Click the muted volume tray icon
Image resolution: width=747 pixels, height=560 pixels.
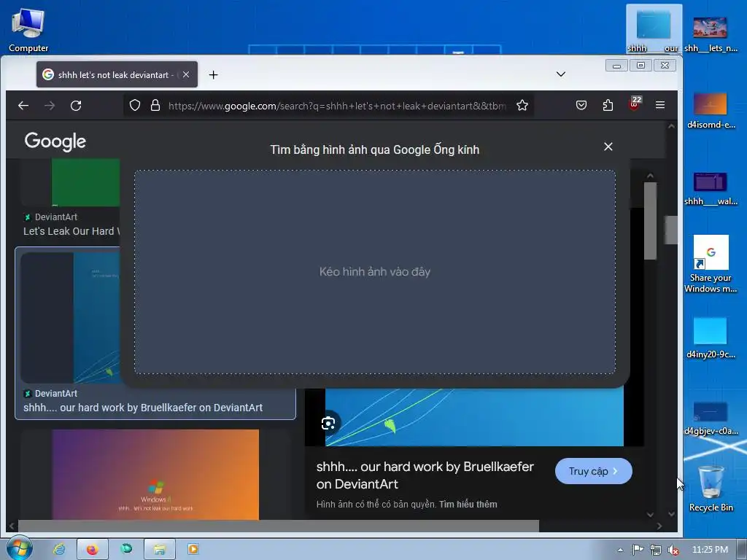click(x=673, y=550)
